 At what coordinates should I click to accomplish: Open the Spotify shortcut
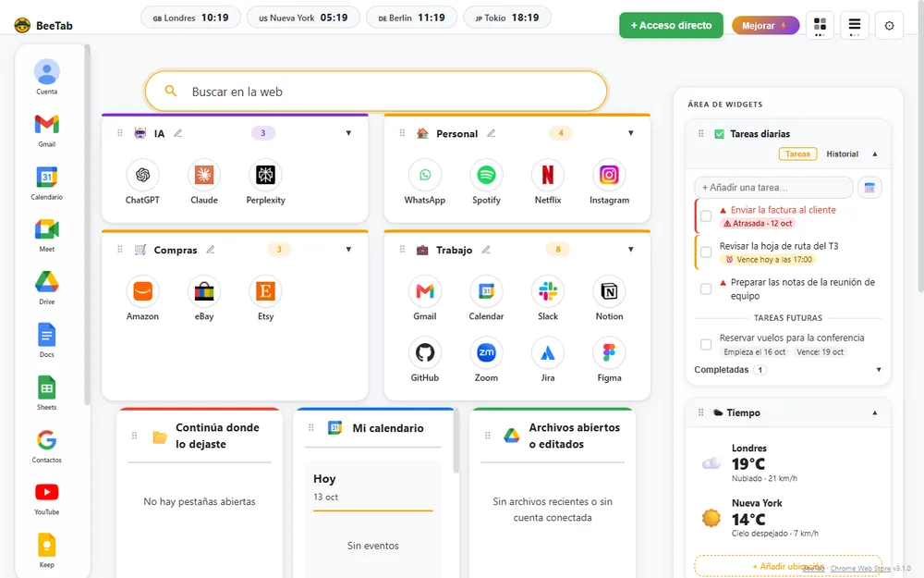point(486,181)
